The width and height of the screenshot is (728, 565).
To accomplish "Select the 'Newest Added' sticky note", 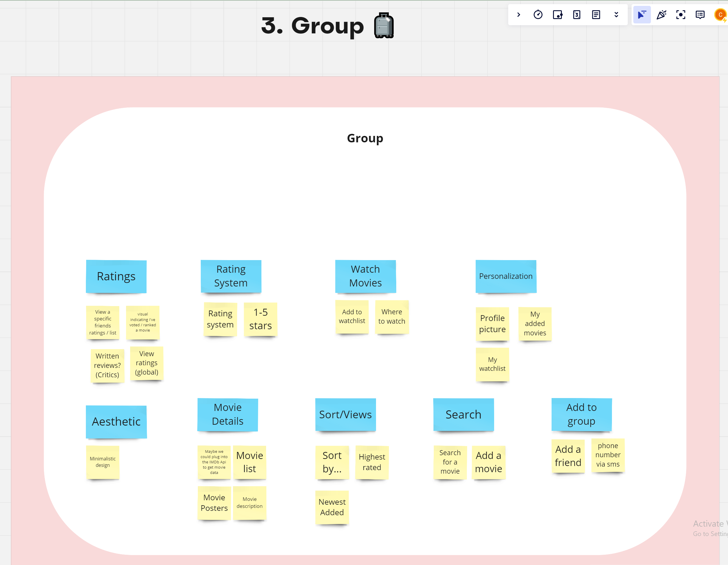I will point(332,507).
